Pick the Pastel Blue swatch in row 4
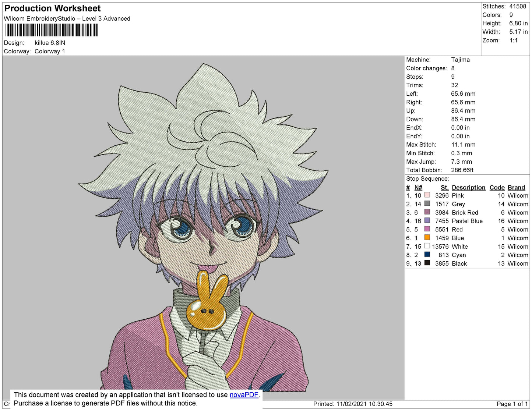Screen dimensions: 532x411 pos(427,220)
